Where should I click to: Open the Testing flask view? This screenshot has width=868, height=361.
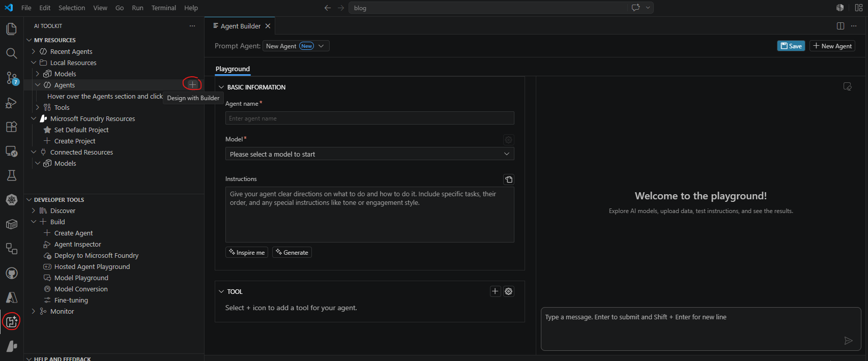[11, 176]
